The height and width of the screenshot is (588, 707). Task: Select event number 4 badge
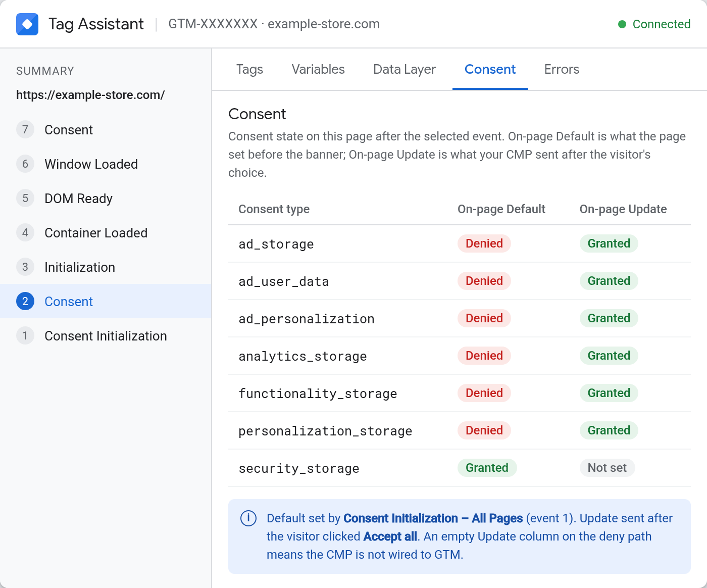coord(25,232)
